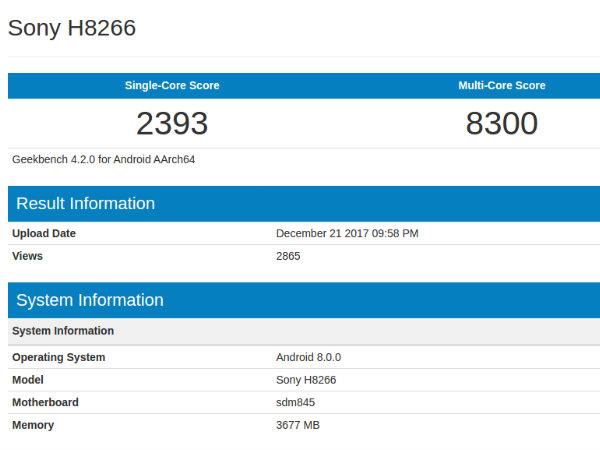
Task: Select the Motherboard label
Action: coord(46,403)
